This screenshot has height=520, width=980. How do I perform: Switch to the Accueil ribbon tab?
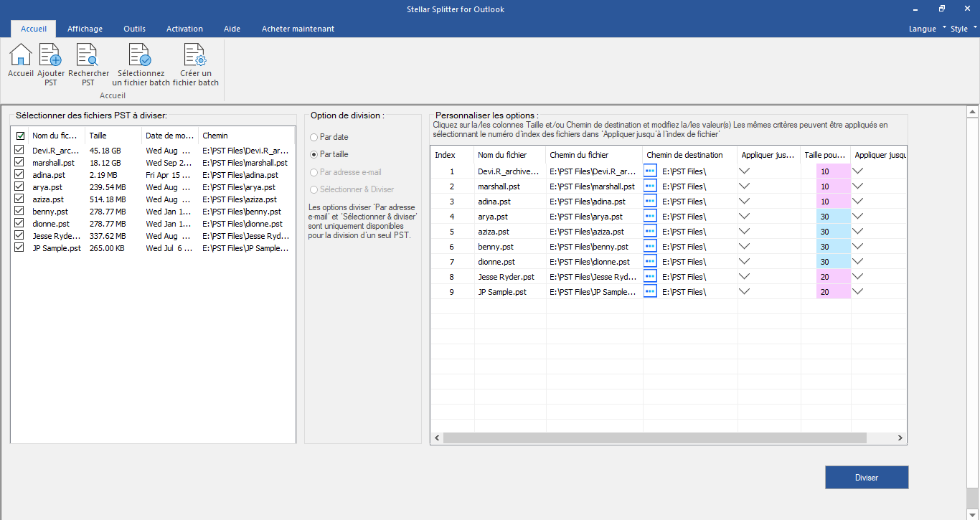point(34,29)
